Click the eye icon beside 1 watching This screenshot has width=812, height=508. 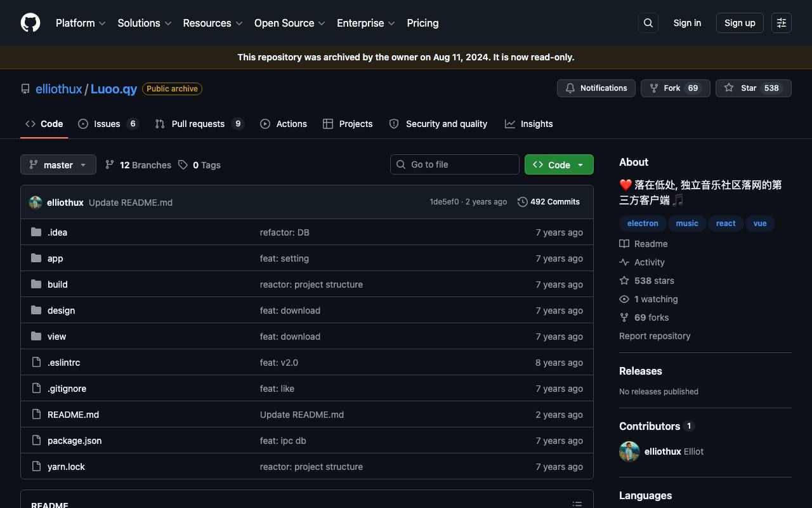624,299
